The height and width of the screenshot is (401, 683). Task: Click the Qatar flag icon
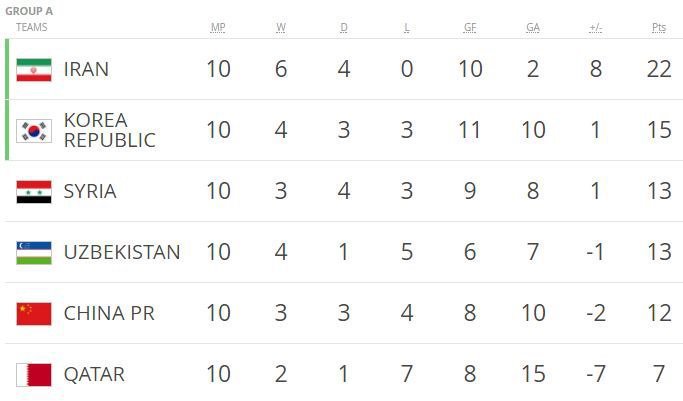tap(33, 374)
